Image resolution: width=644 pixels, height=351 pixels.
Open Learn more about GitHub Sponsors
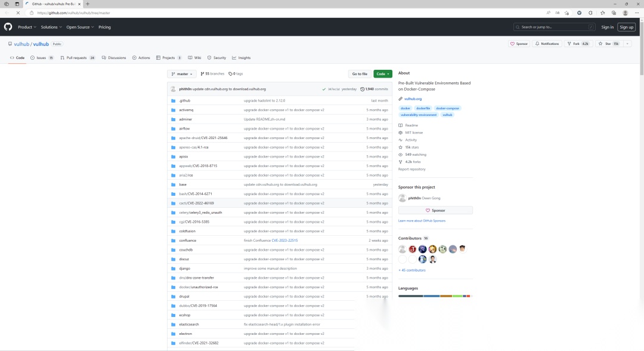[x=422, y=221]
